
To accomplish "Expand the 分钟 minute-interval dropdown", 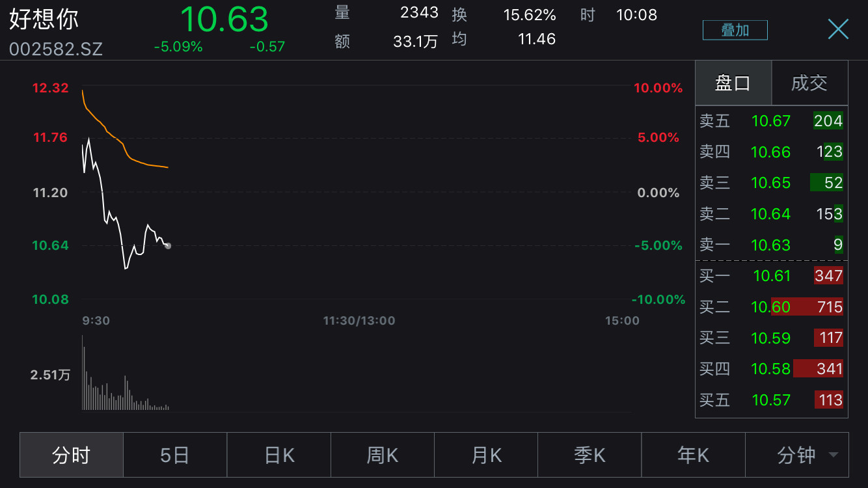I will [797, 455].
